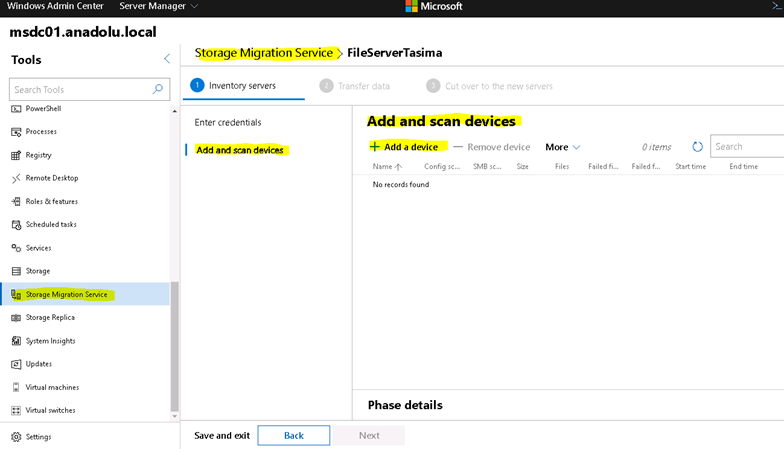Click the Start time column header
This screenshot has width=784, height=449.
pos(690,166)
